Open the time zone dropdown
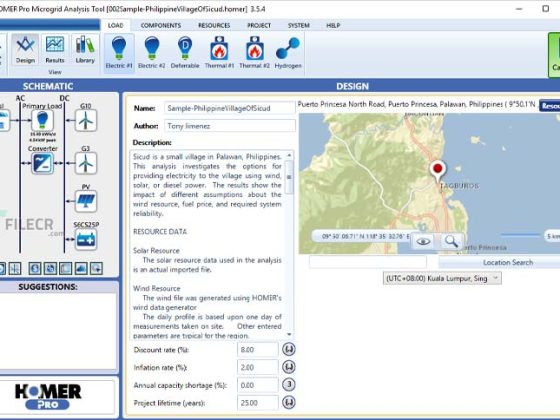This screenshot has width=560, height=420. pos(442,279)
